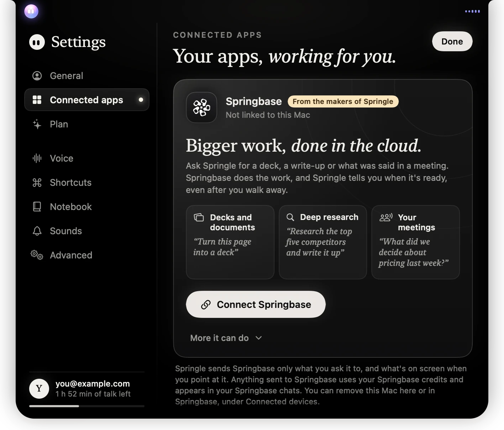The image size is (504, 430).
Task: Click you@example.com account email
Action: 93,384
